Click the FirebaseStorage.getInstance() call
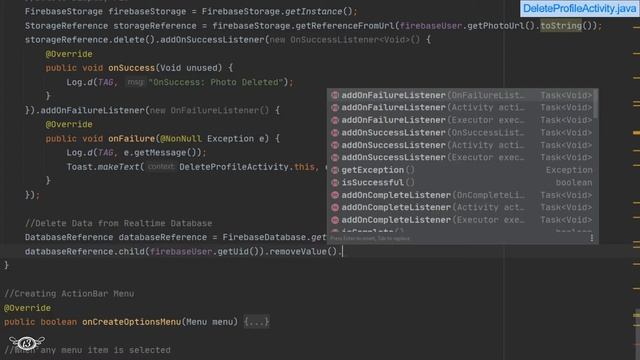The height and width of the screenshot is (360, 640). (x=280, y=11)
